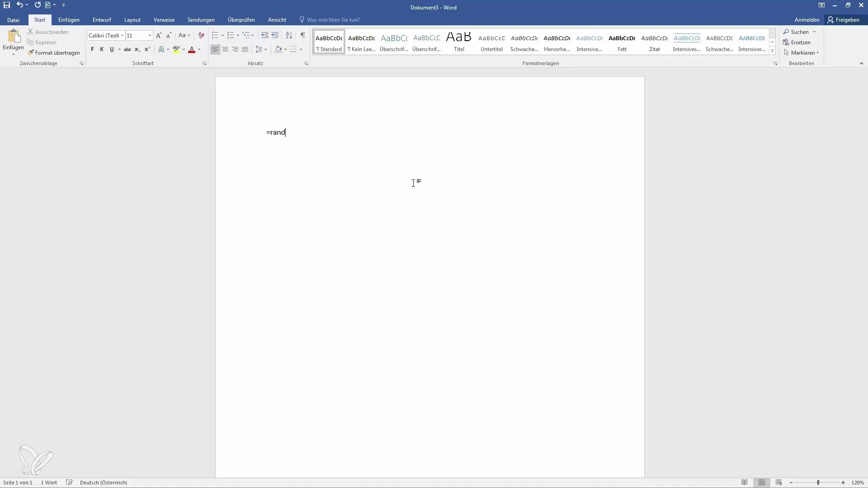Image resolution: width=868 pixels, height=488 pixels.
Task: Expand the styles gallery more arrow
Action: (772, 51)
